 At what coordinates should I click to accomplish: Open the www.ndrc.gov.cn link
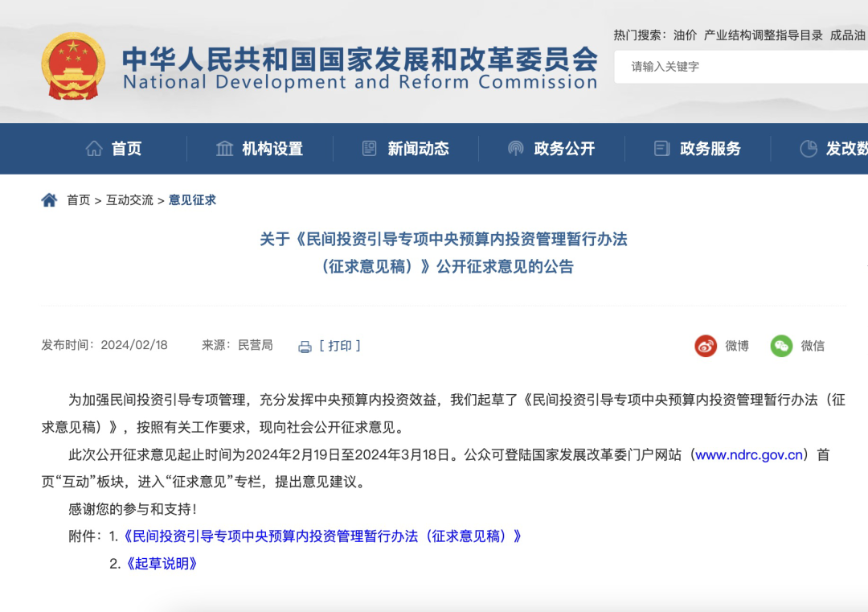pos(749,454)
